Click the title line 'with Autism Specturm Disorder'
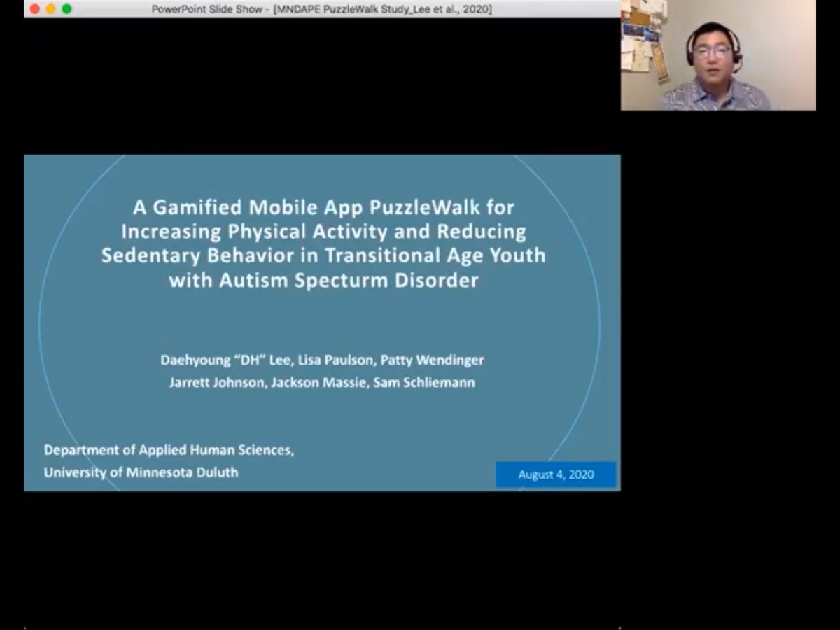Image resolution: width=840 pixels, height=630 pixels. [x=323, y=281]
